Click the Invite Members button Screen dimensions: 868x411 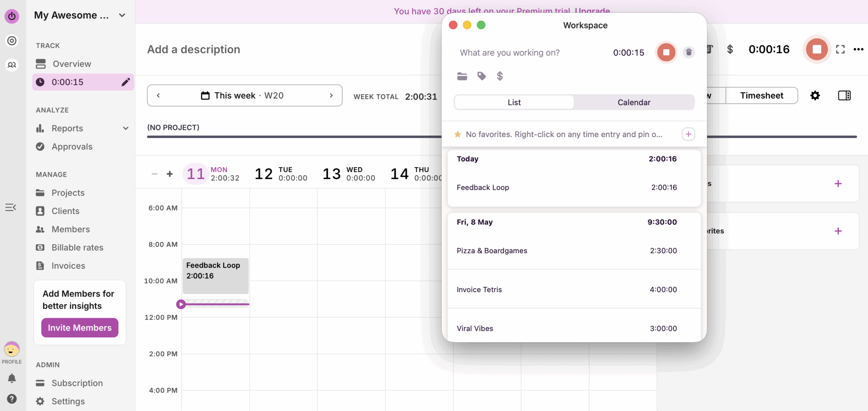click(x=80, y=328)
